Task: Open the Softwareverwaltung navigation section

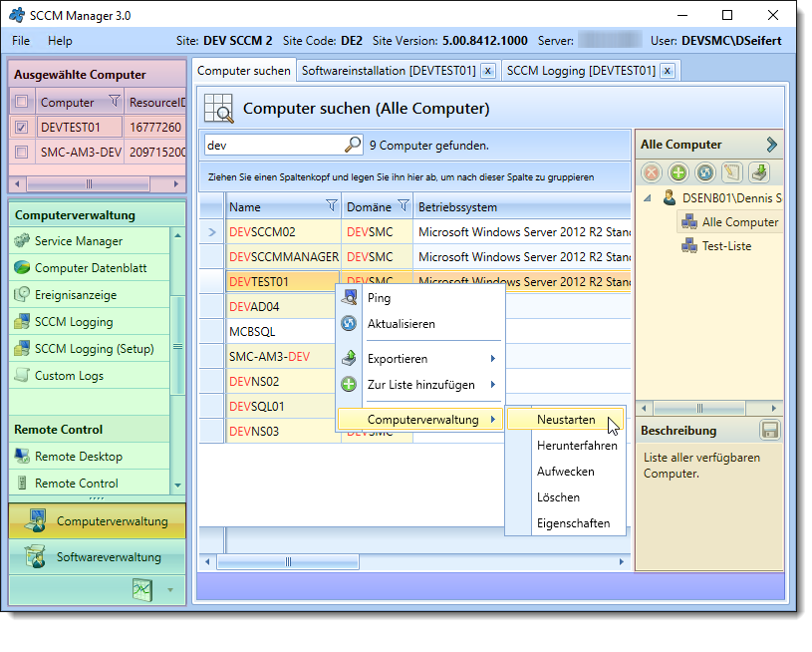Action: coord(98,557)
